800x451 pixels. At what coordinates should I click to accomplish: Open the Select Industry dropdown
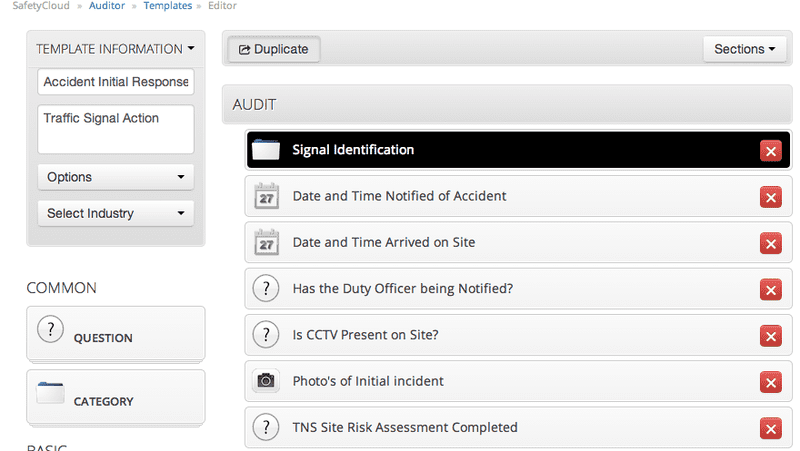click(x=116, y=213)
